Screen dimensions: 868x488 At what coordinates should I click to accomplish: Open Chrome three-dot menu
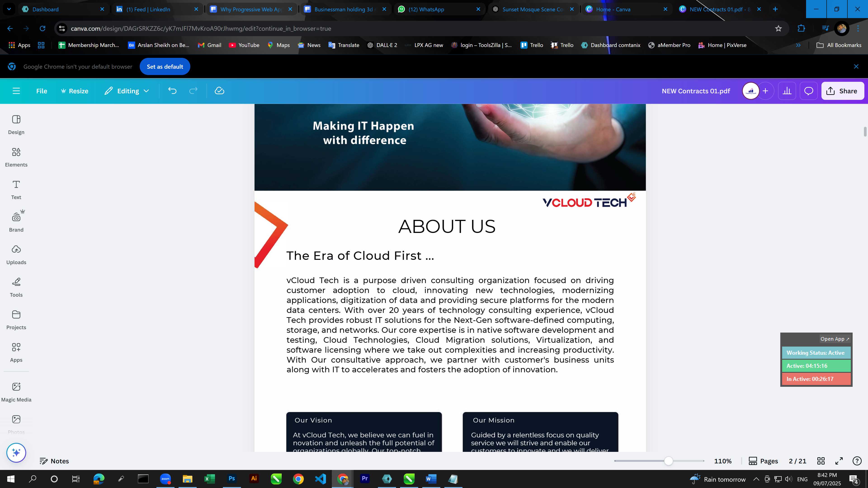[858, 29]
